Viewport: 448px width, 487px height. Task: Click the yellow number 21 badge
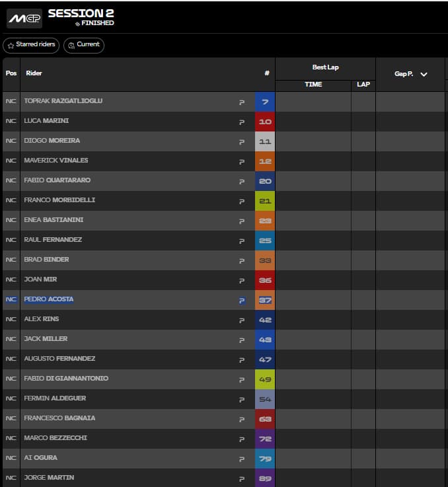click(265, 201)
